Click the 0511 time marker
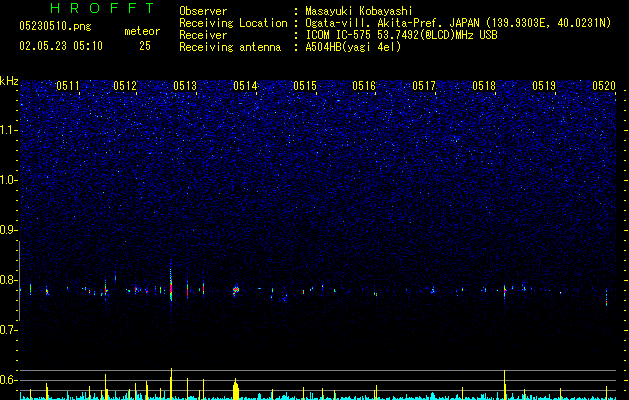Viewport: 629px width, 400px height. click(x=68, y=86)
